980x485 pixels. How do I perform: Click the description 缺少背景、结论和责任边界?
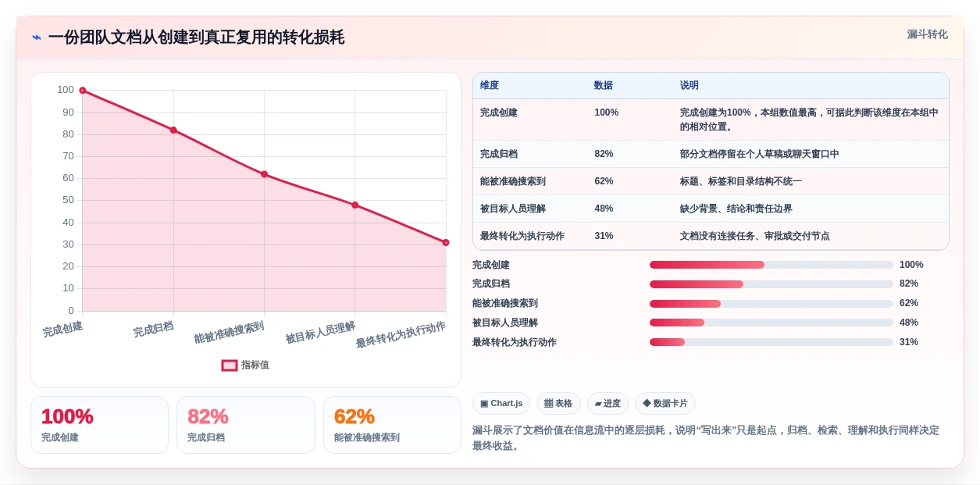point(736,209)
